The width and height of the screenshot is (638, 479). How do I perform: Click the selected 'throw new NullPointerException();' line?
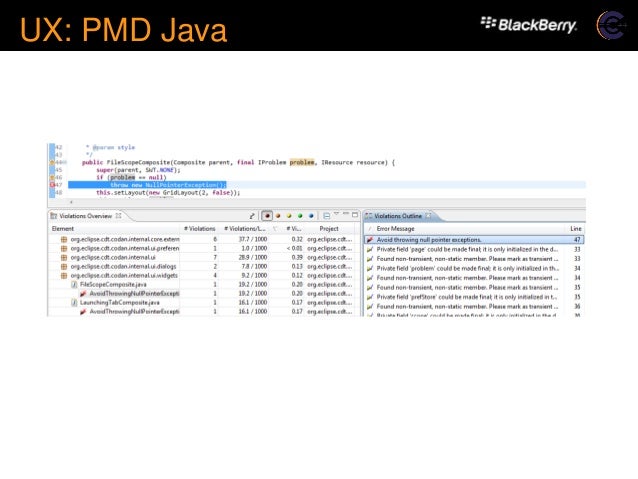168,185
